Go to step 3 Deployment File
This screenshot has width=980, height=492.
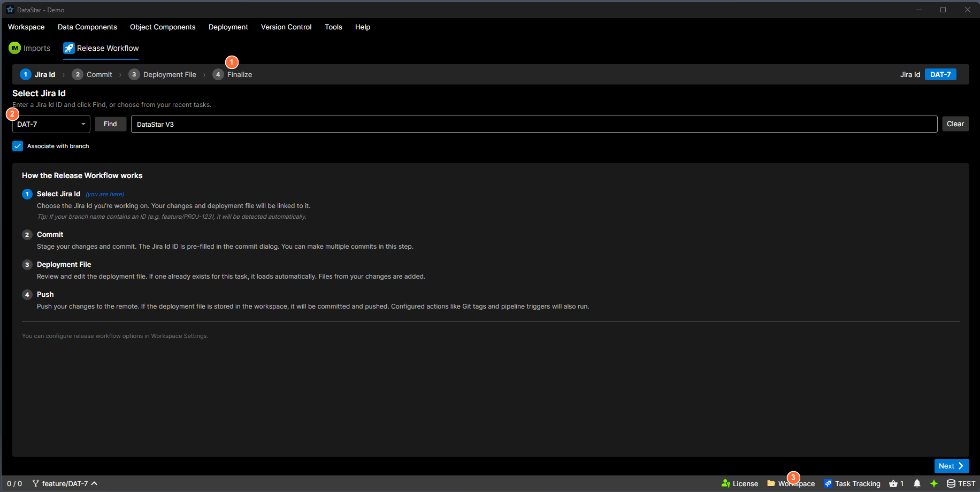click(x=163, y=74)
